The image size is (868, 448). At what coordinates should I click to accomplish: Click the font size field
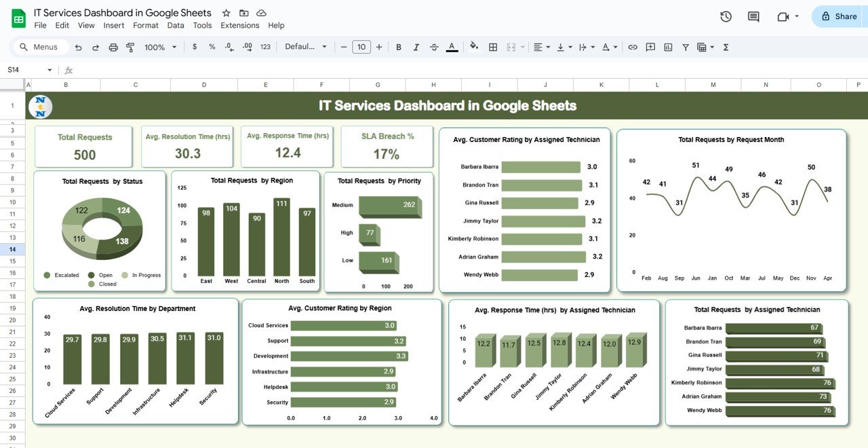(x=361, y=47)
